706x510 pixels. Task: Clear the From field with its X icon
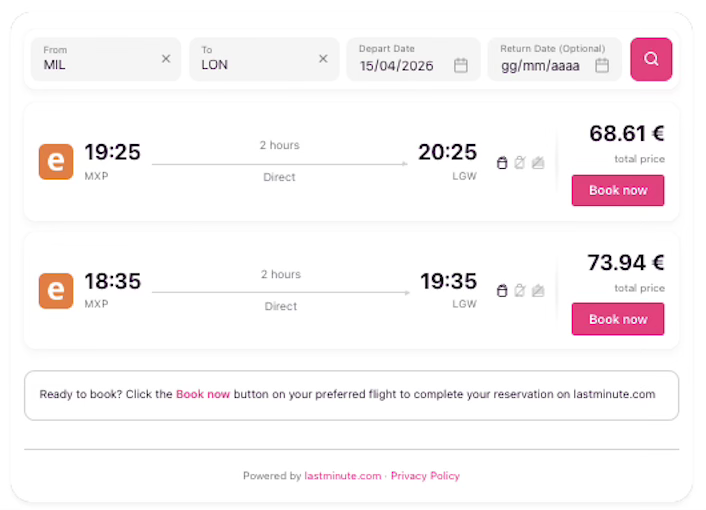pyautogui.click(x=166, y=59)
